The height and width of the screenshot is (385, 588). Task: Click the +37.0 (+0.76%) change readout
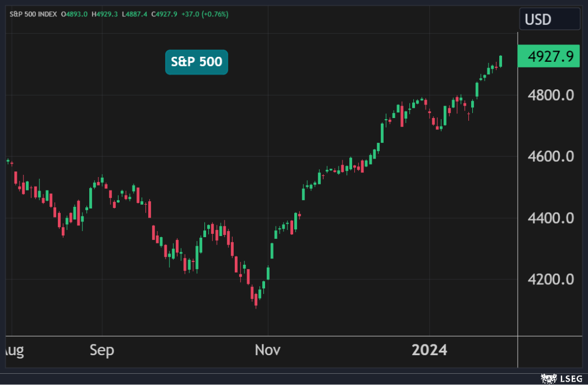[204, 14]
